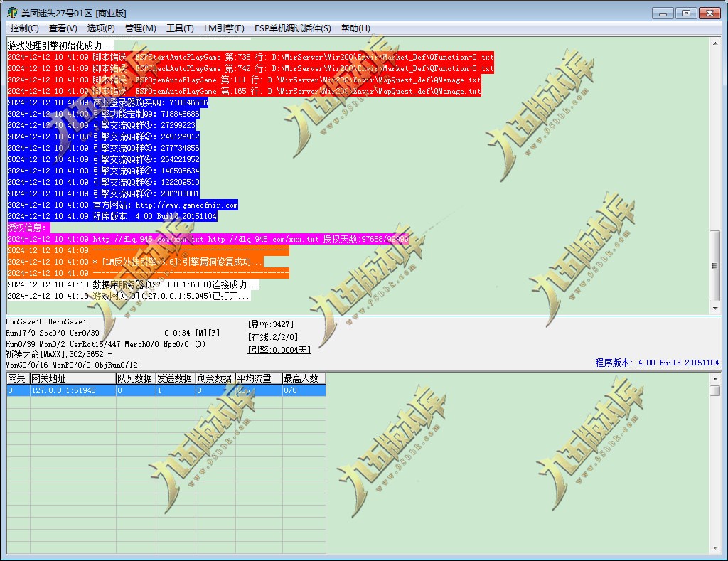Viewport: 728px width, 561px height.
Task: Click the 游戏网关[0] 已打开 log line
Action: pyautogui.click(x=129, y=296)
